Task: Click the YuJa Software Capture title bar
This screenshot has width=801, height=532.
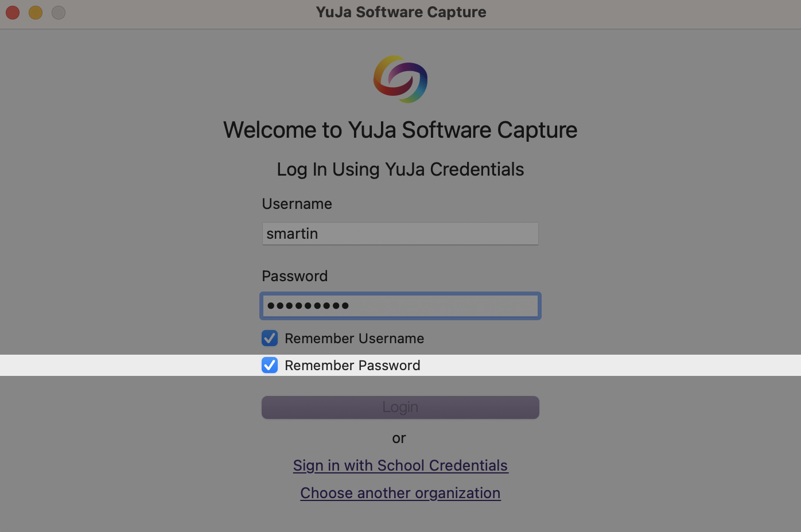Action: (x=400, y=12)
